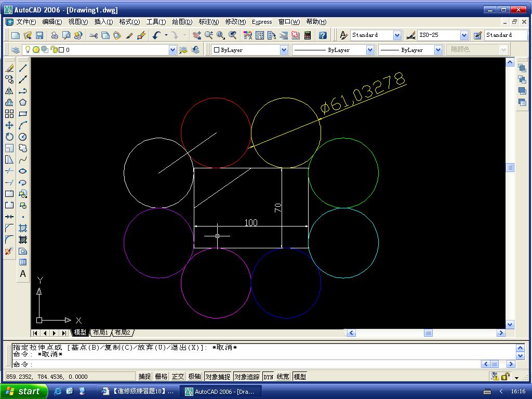
Task: Cut selection with scissors icon
Action: coord(94,35)
